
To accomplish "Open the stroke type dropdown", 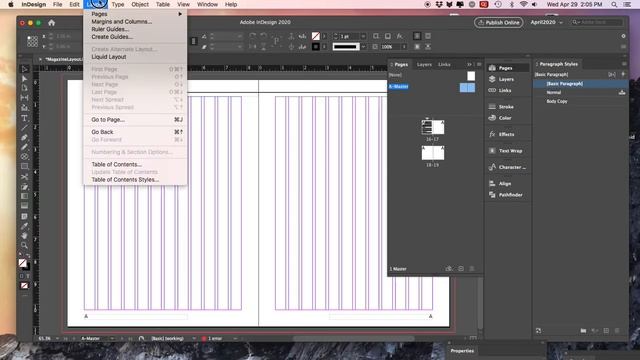I will click(363, 47).
